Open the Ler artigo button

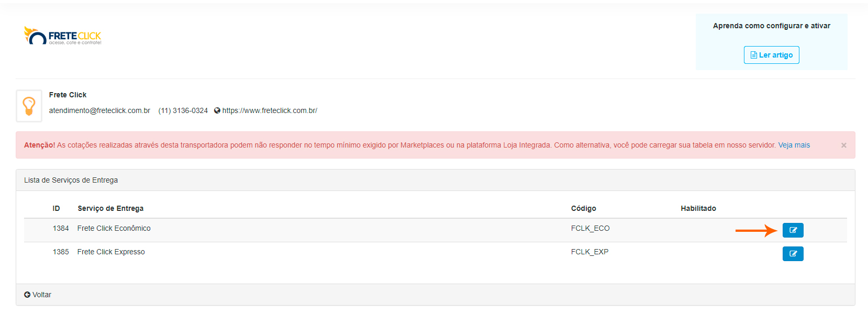point(771,55)
